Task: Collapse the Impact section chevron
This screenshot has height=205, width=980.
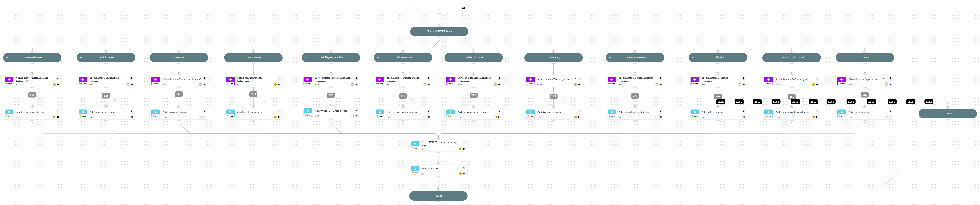Action: pyautogui.click(x=840, y=58)
